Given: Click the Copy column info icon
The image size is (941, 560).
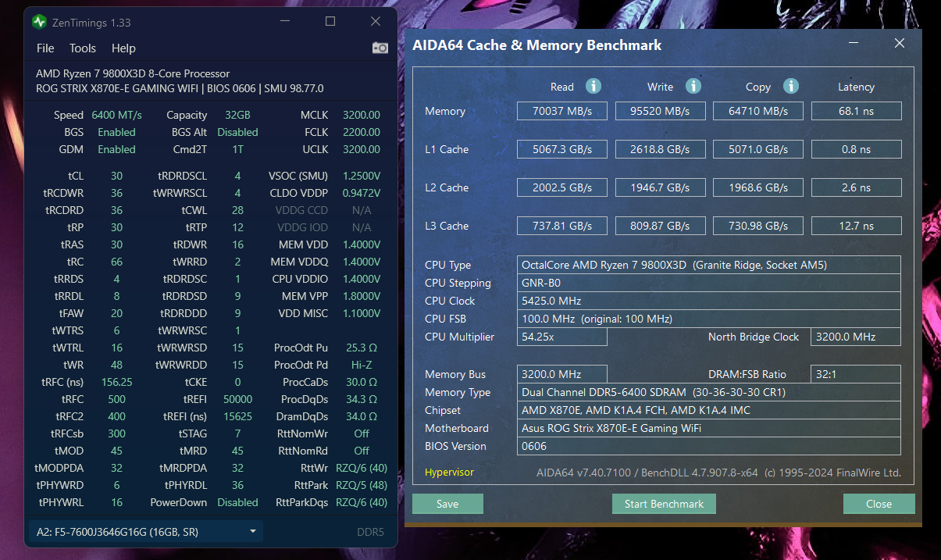Looking at the screenshot, I should click(791, 86).
